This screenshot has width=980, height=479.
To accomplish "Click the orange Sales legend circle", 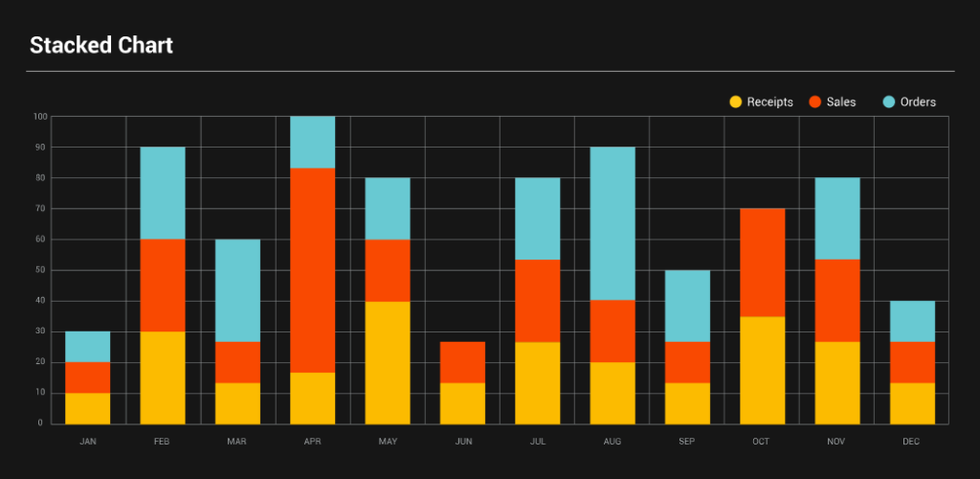I will point(815,102).
